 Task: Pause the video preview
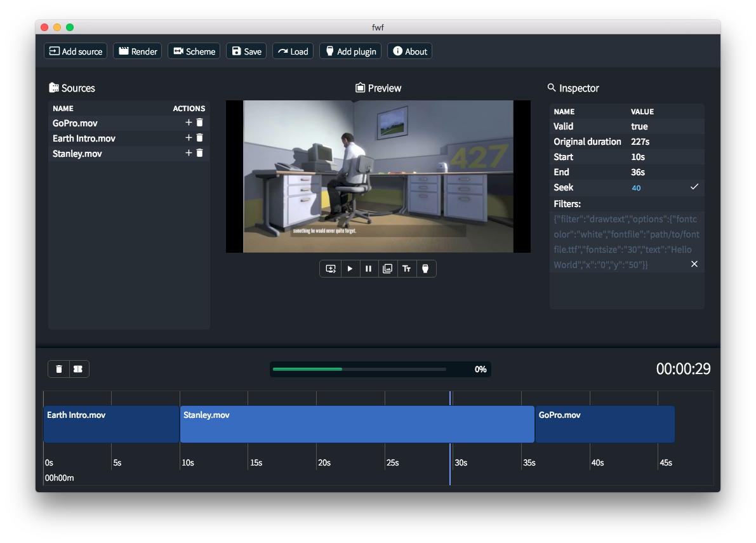(x=368, y=269)
